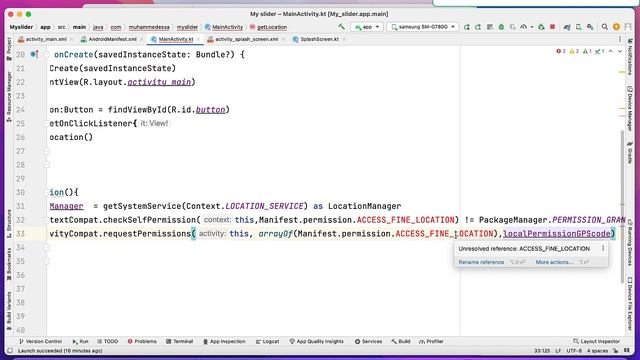640x360 pixels.
Task: Toggle the Structure tool window
Action: (x=9, y=224)
